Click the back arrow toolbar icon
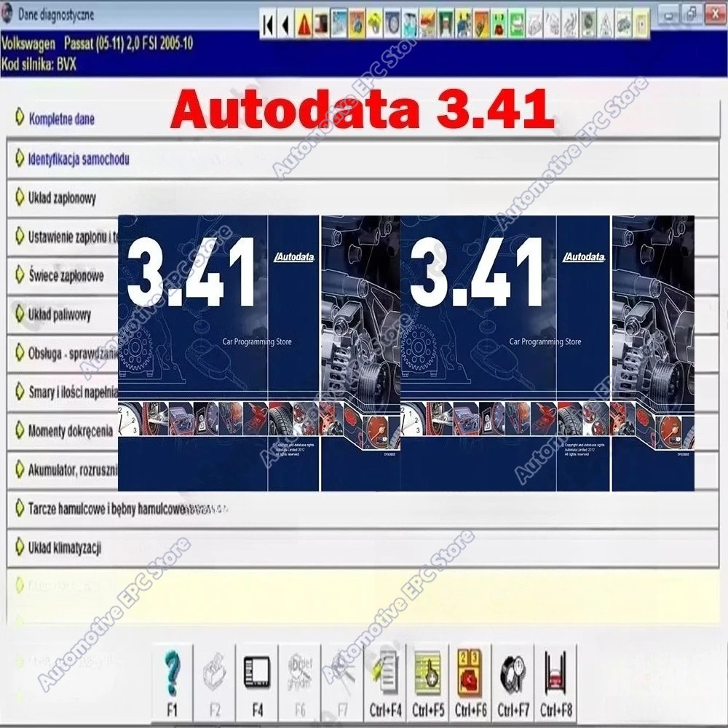 (x=285, y=25)
